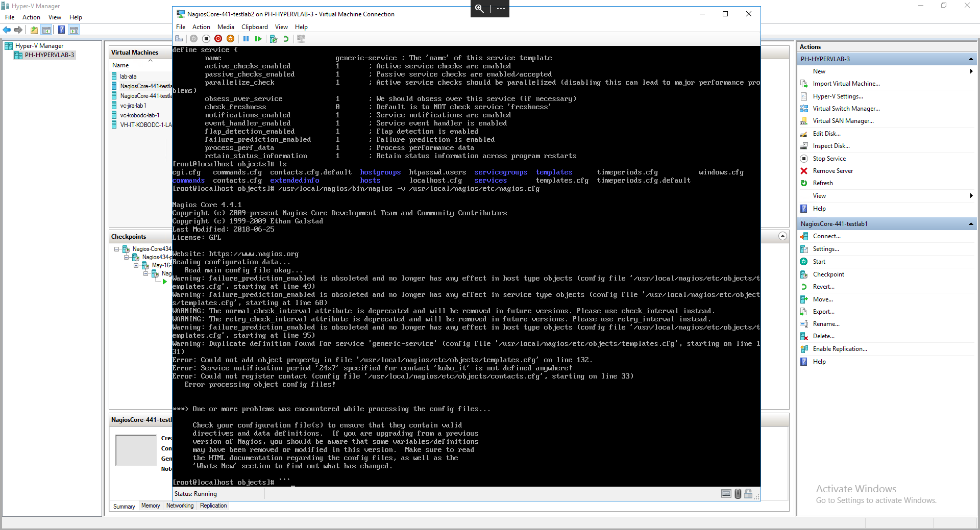
Task: Click the Ctrl+Alt+Del toolbar icon
Action: pyautogui.click(x=179, y=39)
